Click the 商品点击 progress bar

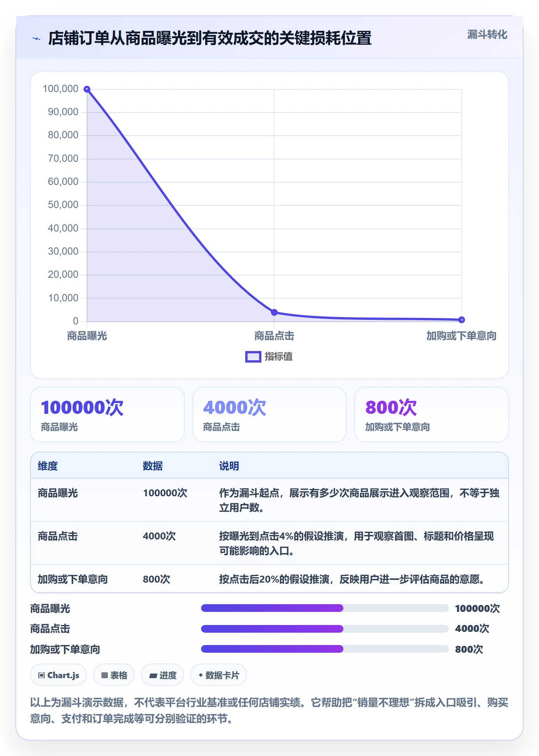[x=325, y=629]
